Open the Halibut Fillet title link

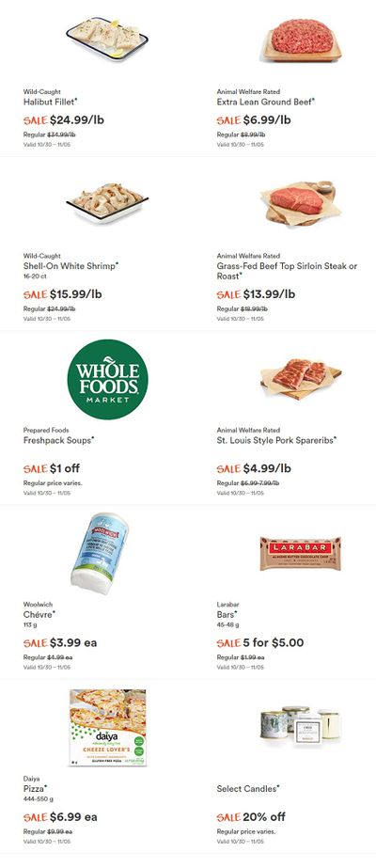coord(49,102)
